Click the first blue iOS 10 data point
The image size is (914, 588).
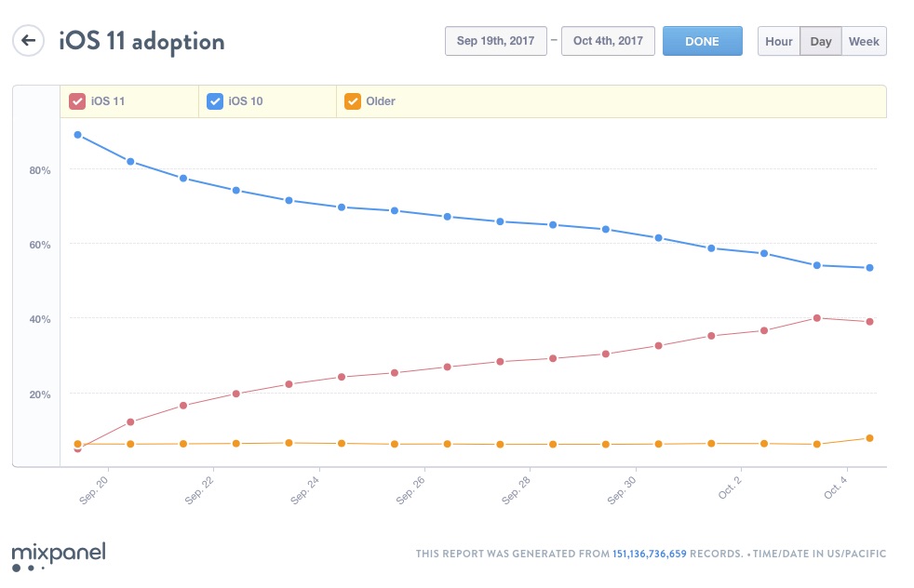pos(77,135)
